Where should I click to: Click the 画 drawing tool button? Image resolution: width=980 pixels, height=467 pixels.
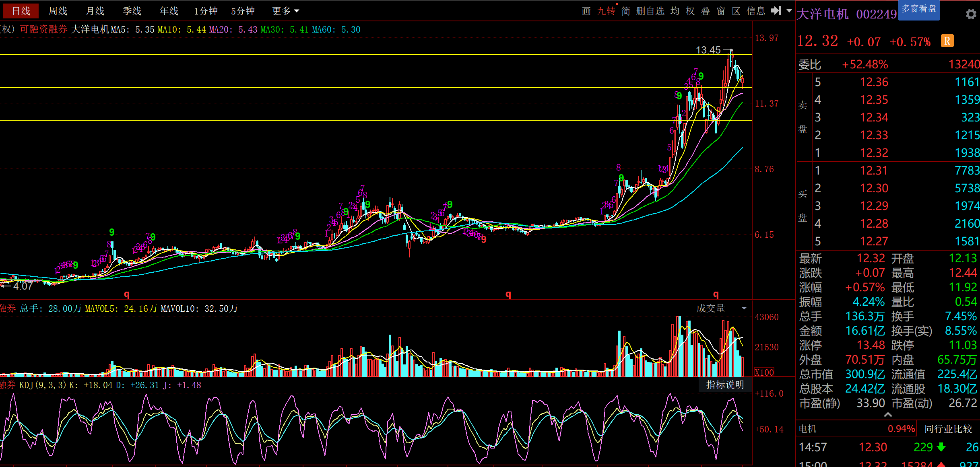pyautogui.click(x=586, y=11)
